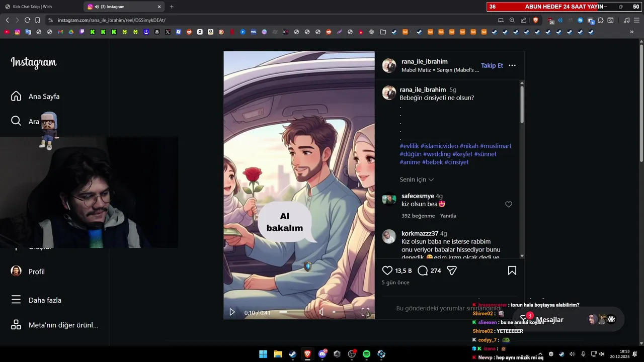Open the Ara search option

point(25,121)
